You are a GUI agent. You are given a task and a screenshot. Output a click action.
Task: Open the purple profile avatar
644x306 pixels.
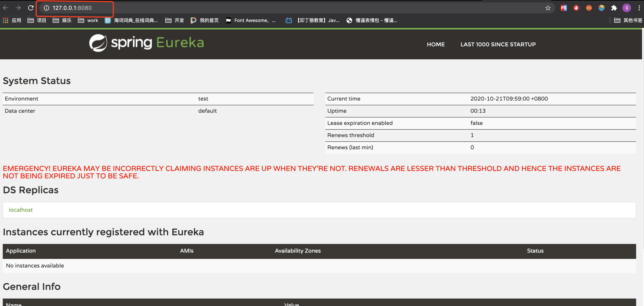(626, 8)
